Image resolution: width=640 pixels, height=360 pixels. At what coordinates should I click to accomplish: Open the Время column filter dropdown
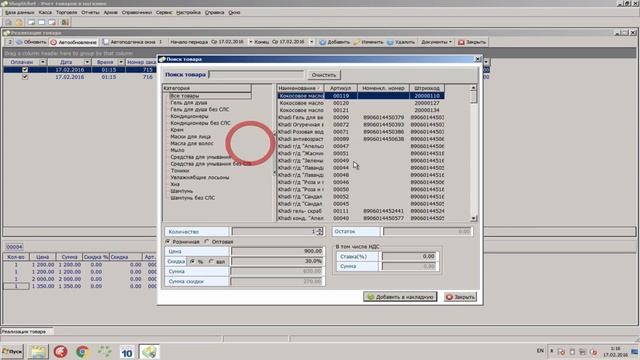pyautogui.click(x=121, y=62)
